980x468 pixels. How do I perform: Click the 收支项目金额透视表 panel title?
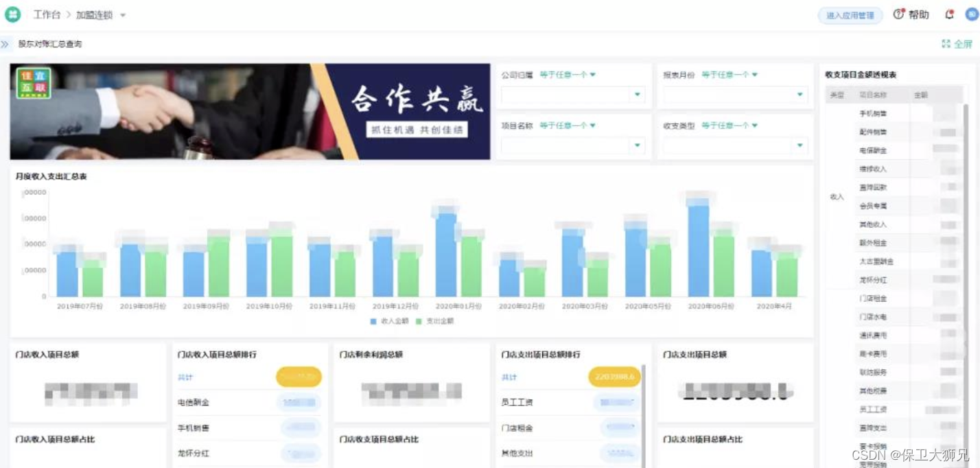[861, 75]
